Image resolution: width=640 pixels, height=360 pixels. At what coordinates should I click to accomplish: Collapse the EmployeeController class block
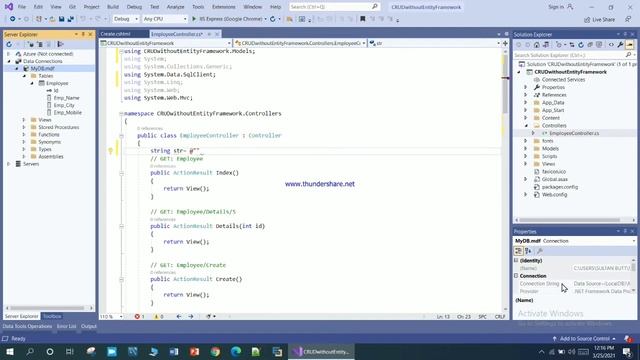121,136
